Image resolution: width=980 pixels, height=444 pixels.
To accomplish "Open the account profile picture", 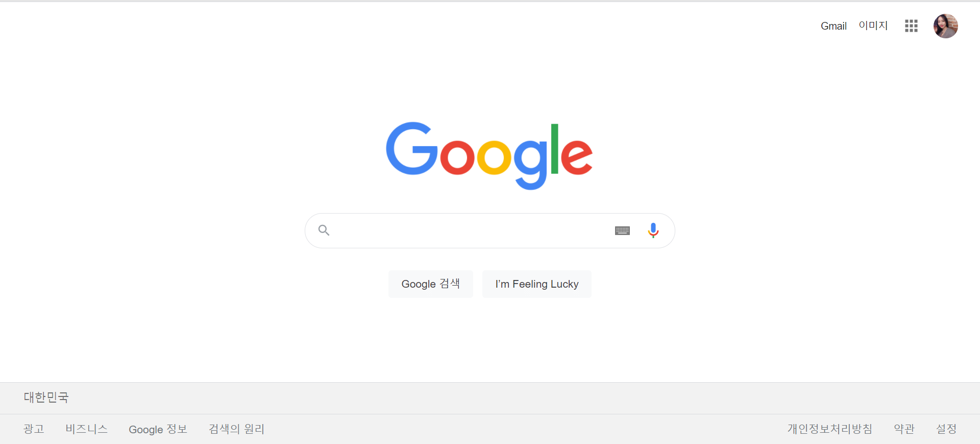I will click(x=945, y=26).
